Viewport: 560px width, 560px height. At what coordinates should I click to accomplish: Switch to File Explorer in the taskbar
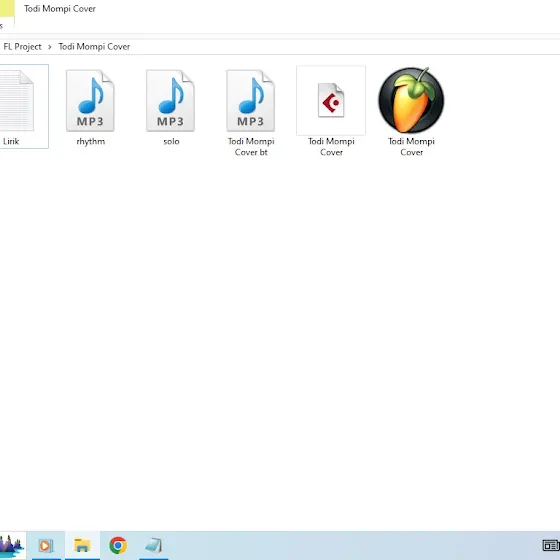(82, 545)
